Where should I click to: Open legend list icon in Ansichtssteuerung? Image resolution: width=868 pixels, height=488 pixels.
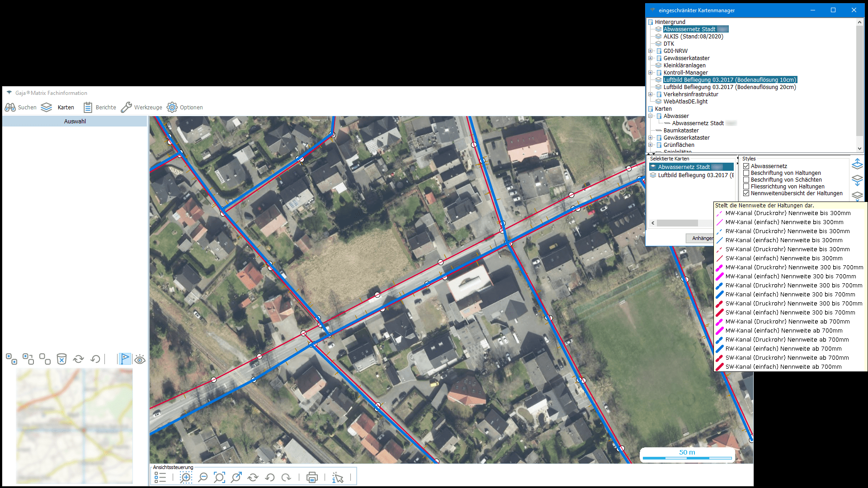pyautogui.click(x=160, y=477)
